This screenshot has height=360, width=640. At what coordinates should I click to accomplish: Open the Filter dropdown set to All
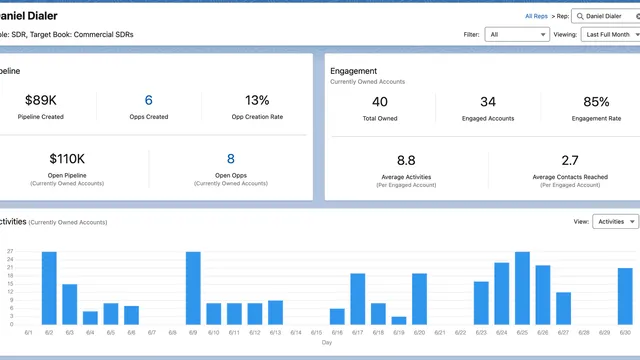pyautogui.click(x=517, y=35)
